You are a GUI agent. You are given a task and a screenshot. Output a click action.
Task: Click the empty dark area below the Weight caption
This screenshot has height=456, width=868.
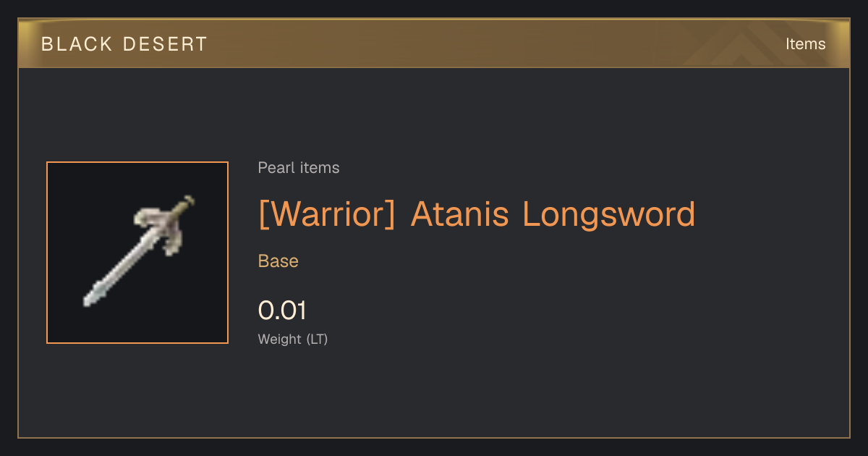[434, 394]
